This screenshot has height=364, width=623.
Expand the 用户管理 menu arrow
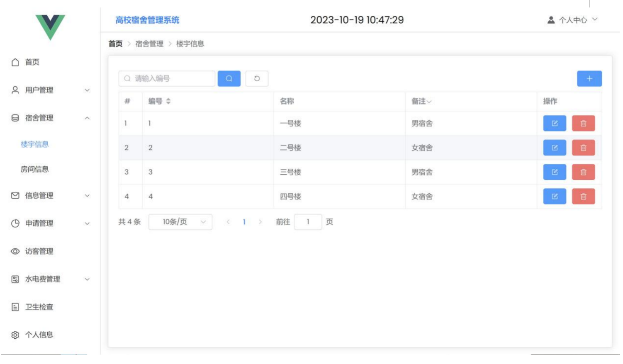(x=87, y=90)
